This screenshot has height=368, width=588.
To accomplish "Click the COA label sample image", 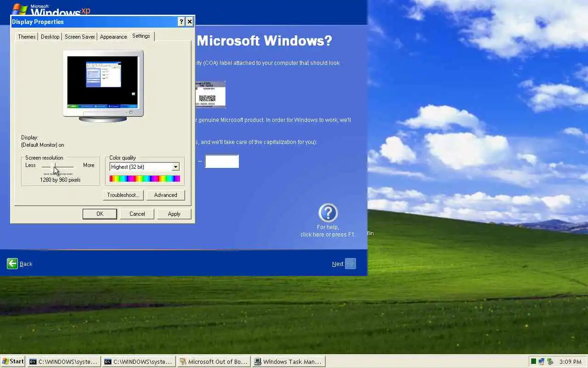I will tap(210, 95).
